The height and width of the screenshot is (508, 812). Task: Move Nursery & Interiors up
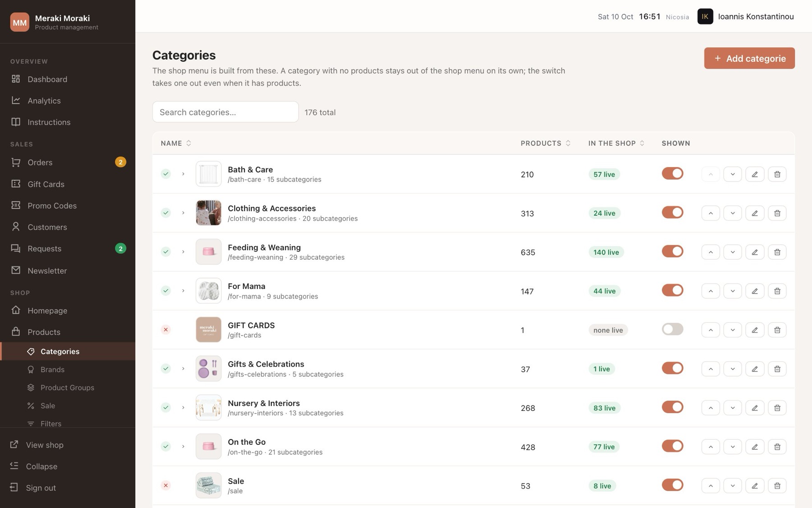click(x=710, y=408)
